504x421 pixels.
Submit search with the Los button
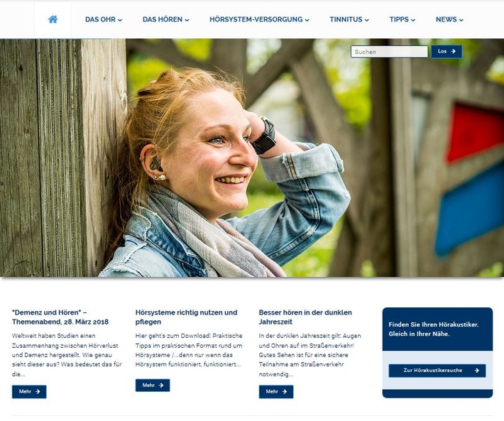(447, 51)
